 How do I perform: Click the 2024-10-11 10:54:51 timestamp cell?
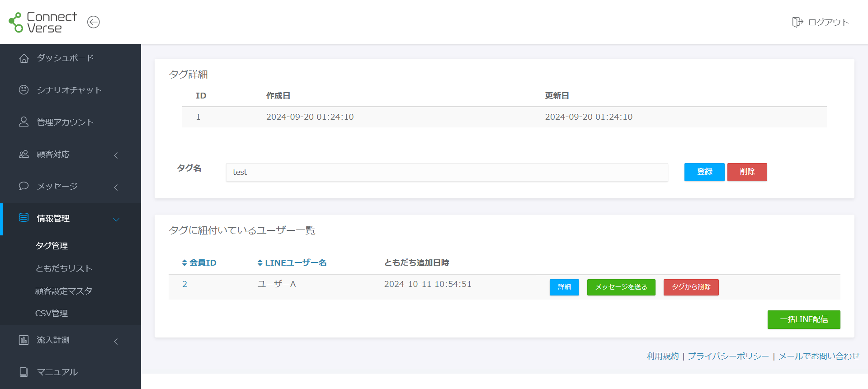pyautogui.click(x=428, y=284)
